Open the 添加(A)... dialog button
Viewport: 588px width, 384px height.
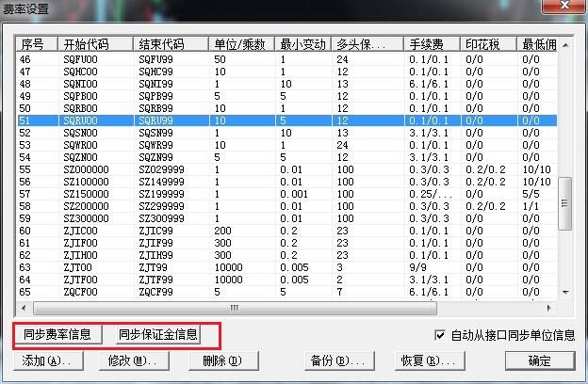(48, 360)
